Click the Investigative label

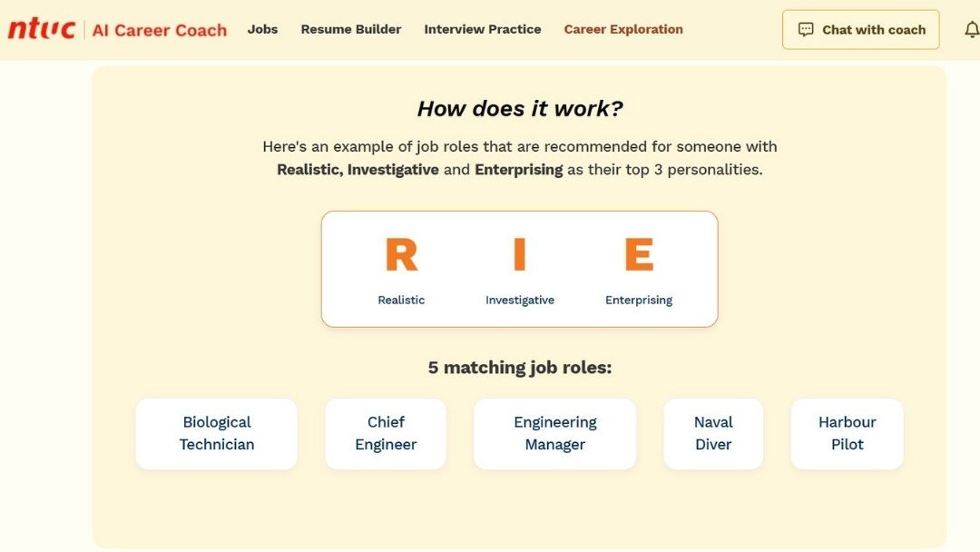[518, 300]
